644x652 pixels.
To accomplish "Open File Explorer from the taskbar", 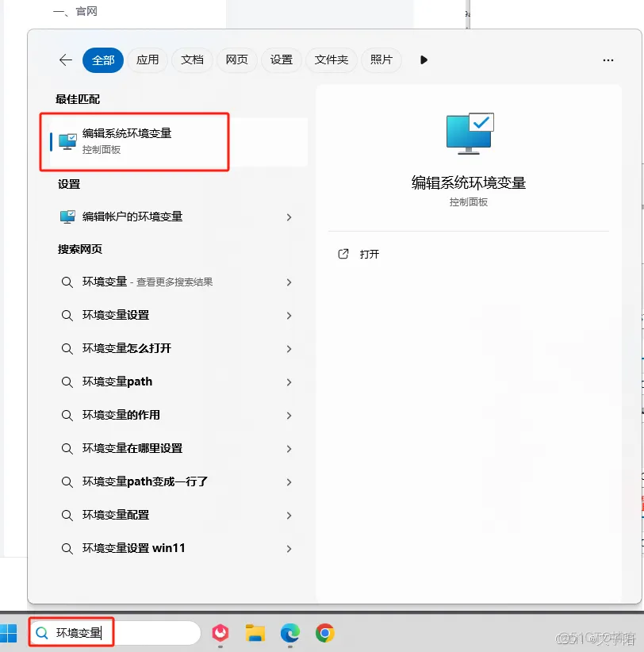I will 255,633.
